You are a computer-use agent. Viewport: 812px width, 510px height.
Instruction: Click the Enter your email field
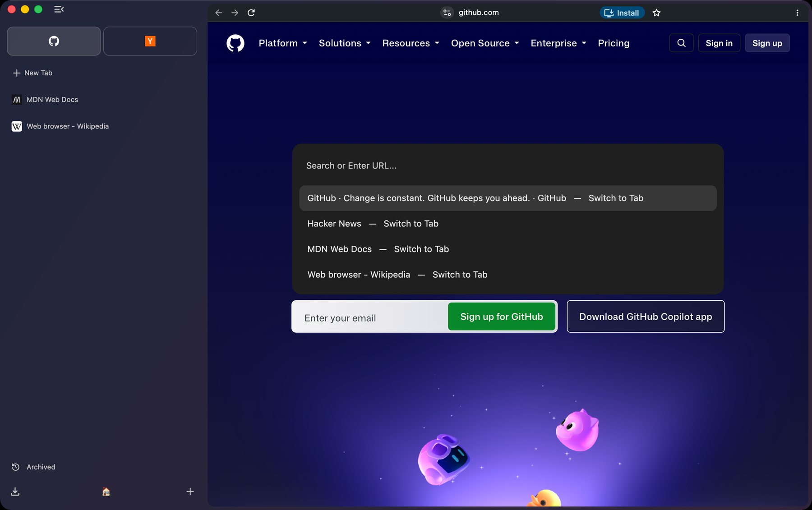tap(370, 318)
